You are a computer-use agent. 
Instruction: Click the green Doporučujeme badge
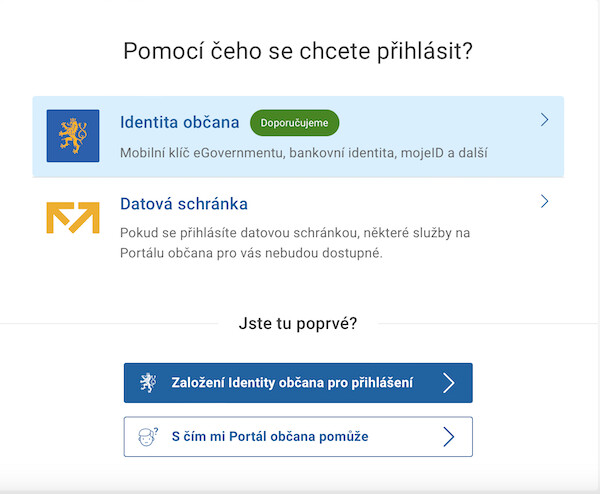(x=294, y=123)
